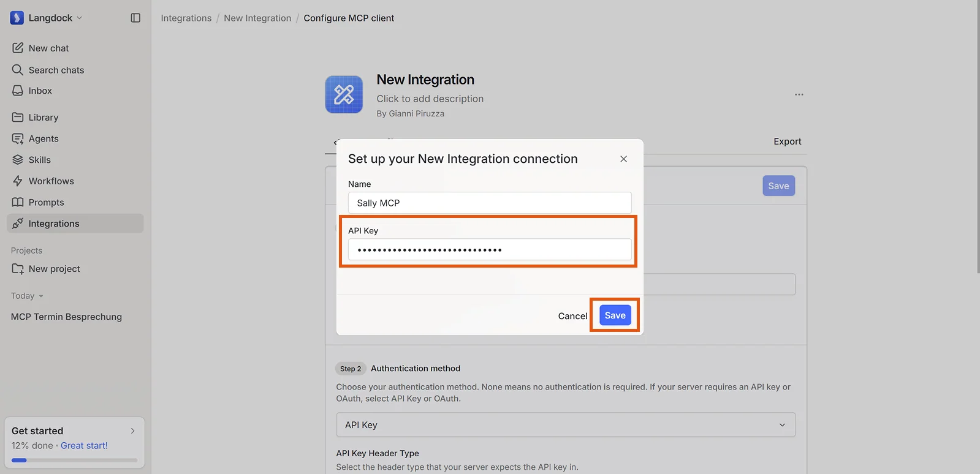Image resolution: width=980 pixels, height=474 pixels.
Task: Click the Configure MCP client breadcrumb
Action: (349, 18)
